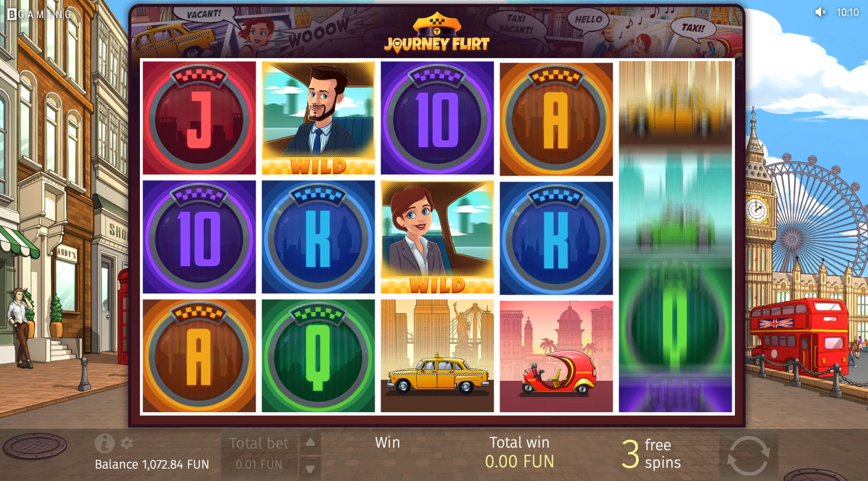This screenshot has width=868, height=481.
Task: Select the male Wild symbol
Action: click(x=318, y=118)
